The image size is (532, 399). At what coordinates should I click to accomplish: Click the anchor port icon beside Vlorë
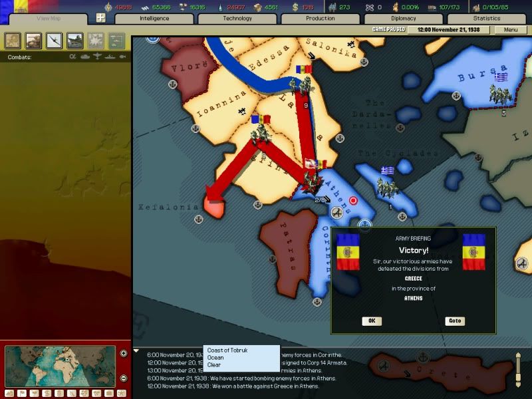tap(173, 84)
